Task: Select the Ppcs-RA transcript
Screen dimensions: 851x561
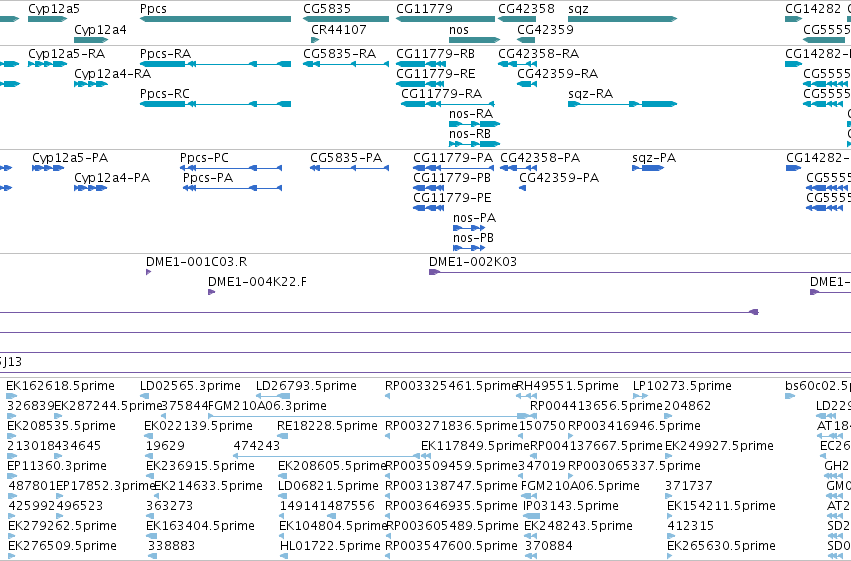Action: click(x=215, y=64)
